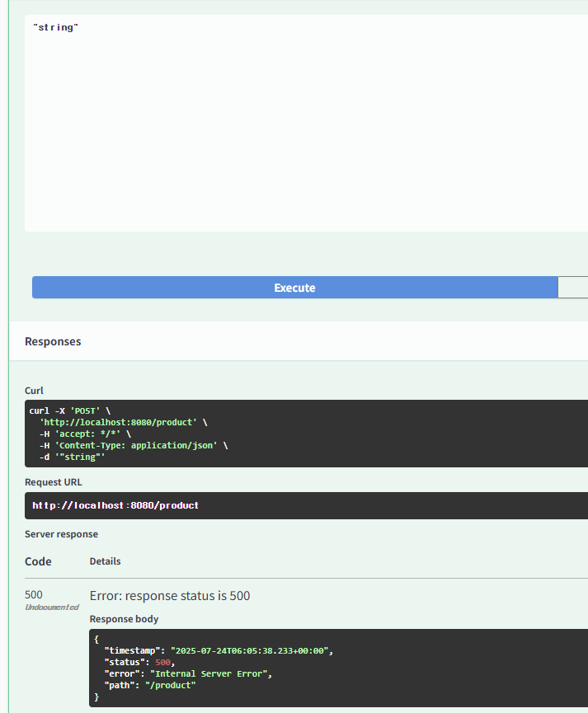Click the Details column header

105,561
